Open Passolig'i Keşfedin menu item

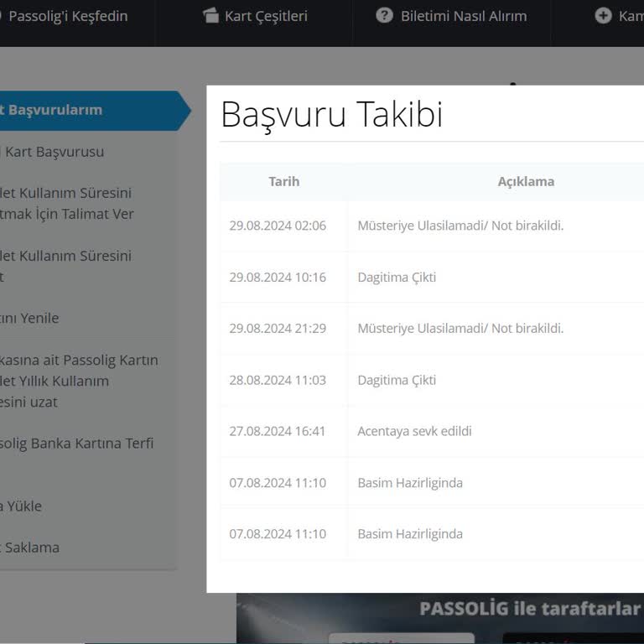[68, 17]
